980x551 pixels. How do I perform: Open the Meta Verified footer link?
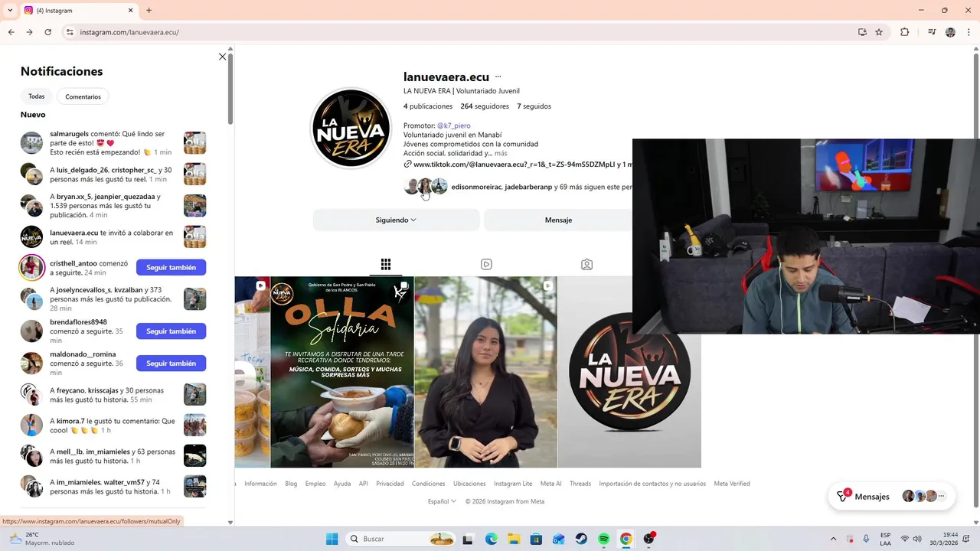pyautogui.click(x=732, y=484)
